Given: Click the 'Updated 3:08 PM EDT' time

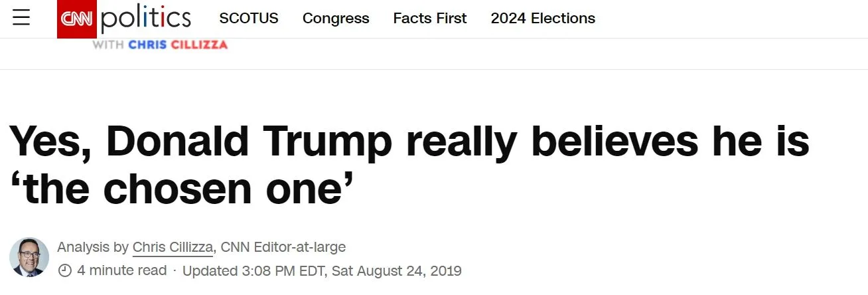Looking at the screenshot, I should pos(253,271).
